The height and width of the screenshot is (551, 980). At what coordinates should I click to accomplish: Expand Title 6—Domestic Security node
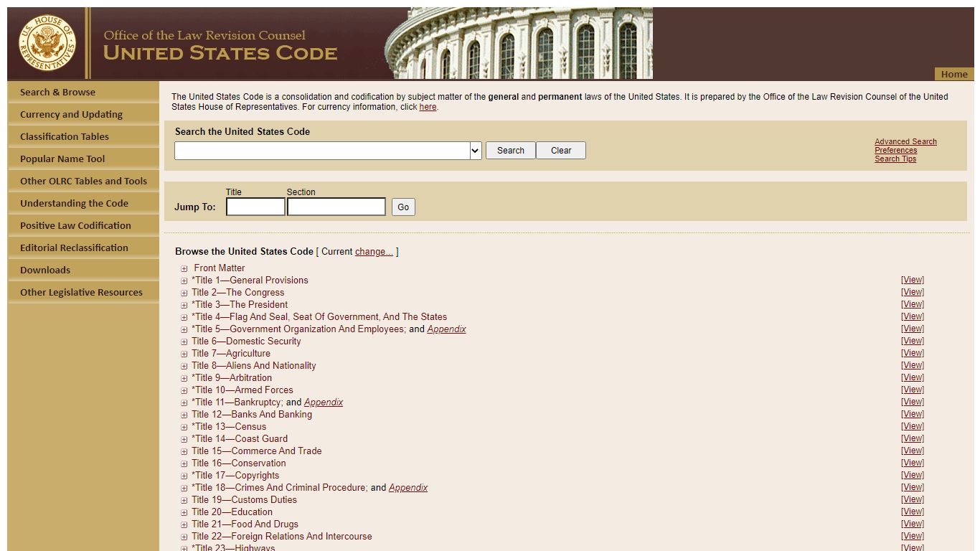[184, 342]
